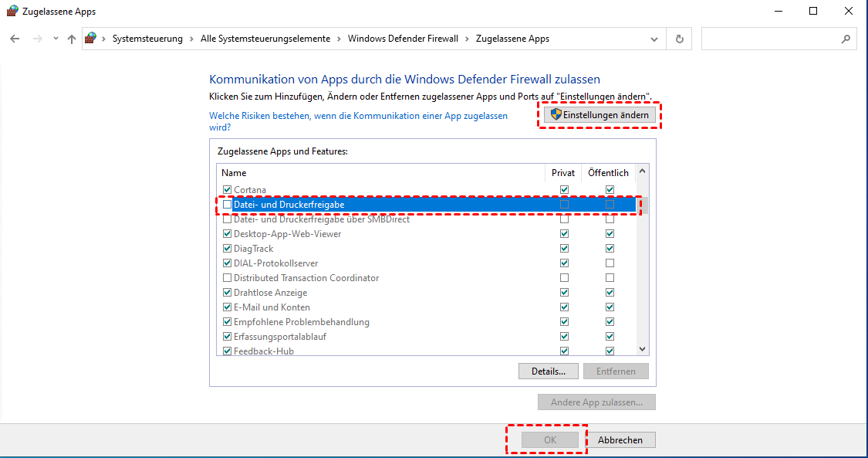Maximize the Zugelassene Apps window

pyautogui.click(x=813, y=11)
